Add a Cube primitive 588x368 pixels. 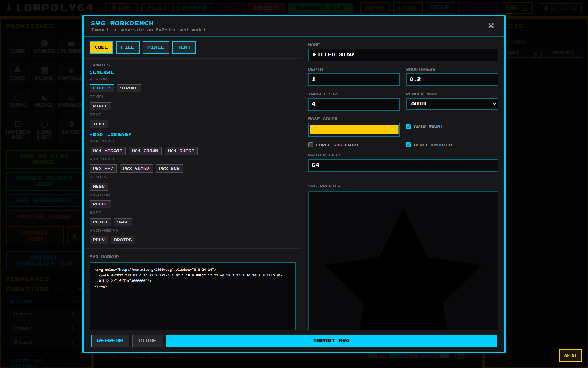(18, 47)
